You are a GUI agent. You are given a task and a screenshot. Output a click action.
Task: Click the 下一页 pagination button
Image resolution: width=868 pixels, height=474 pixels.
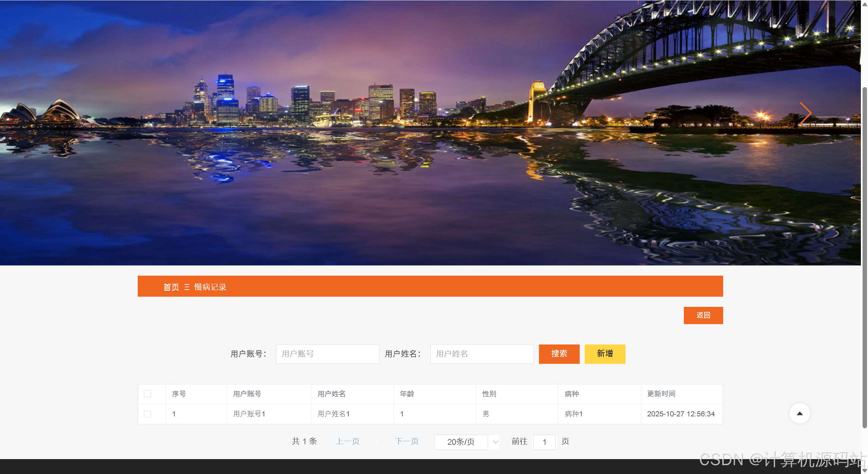point(407,441)
